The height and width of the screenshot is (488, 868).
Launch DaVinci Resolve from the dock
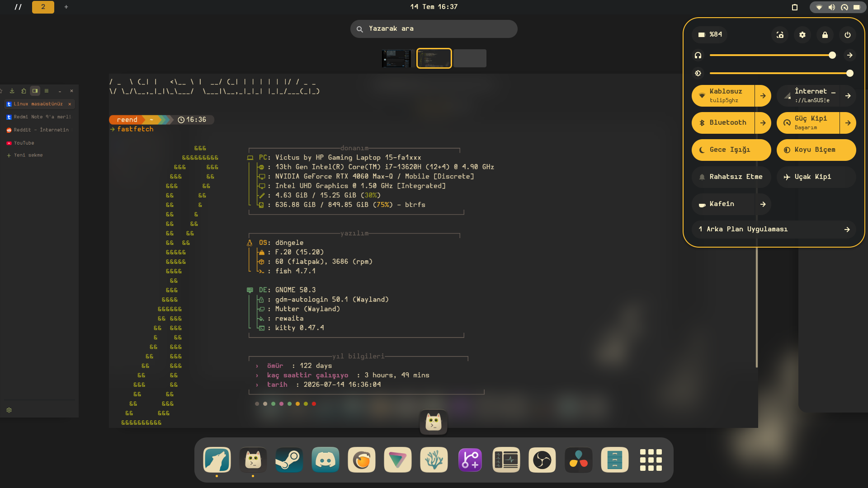(x=579, y=460)
